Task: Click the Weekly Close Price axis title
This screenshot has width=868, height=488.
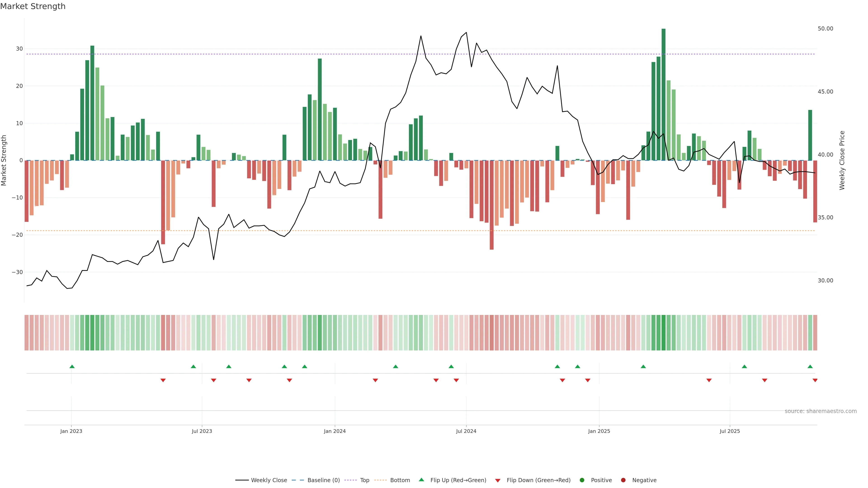Action: [842, 160]
